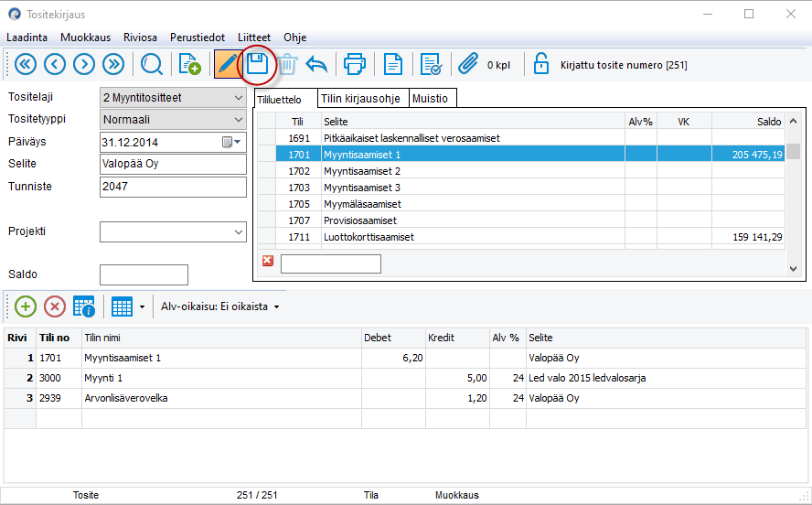Click the Saldo column header in account list
This screenshot has width=812, height=505.
[x=748, y=122]
